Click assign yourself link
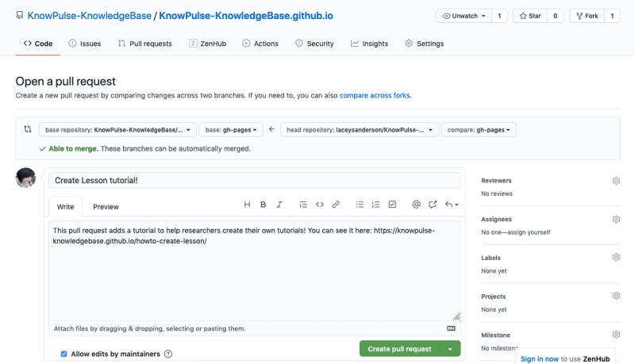The width and height of the screenshot is (635, 364). click(527, 232)
